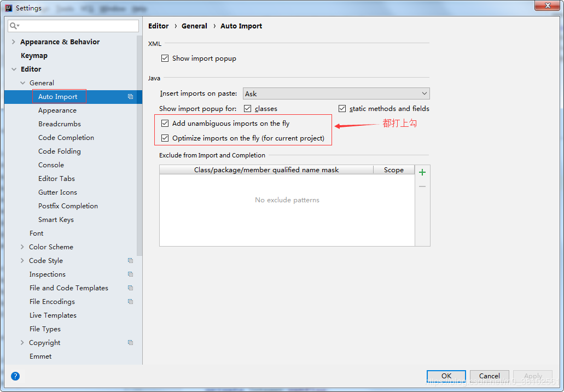Click the search magnifier icon in settings search
Viewport: 564px width, 392px height.
point(14,26)
